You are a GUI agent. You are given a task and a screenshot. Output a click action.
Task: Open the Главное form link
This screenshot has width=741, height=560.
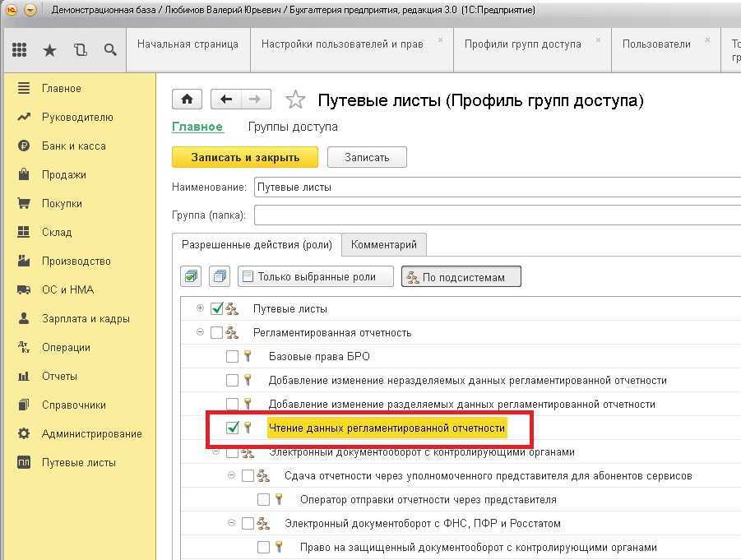tap(197, 127)
